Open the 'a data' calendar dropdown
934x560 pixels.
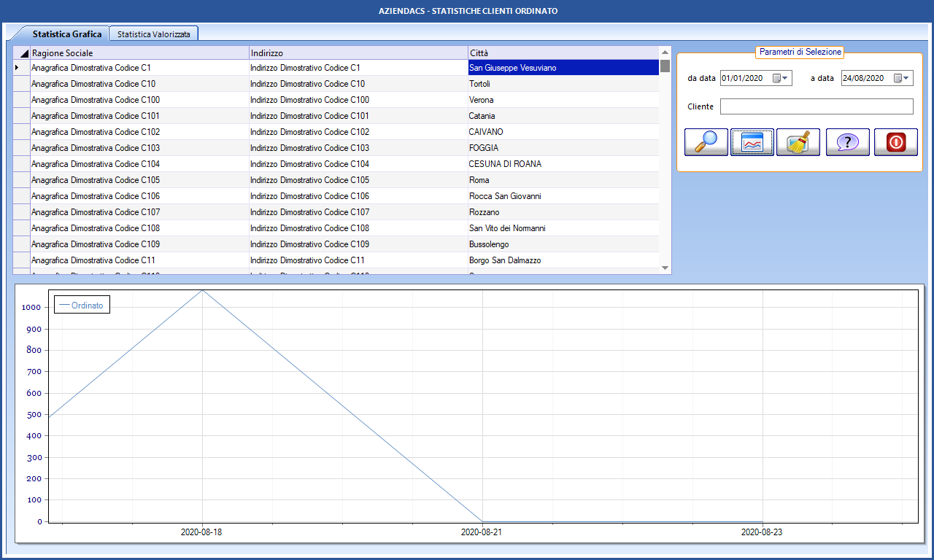(902, 78)
